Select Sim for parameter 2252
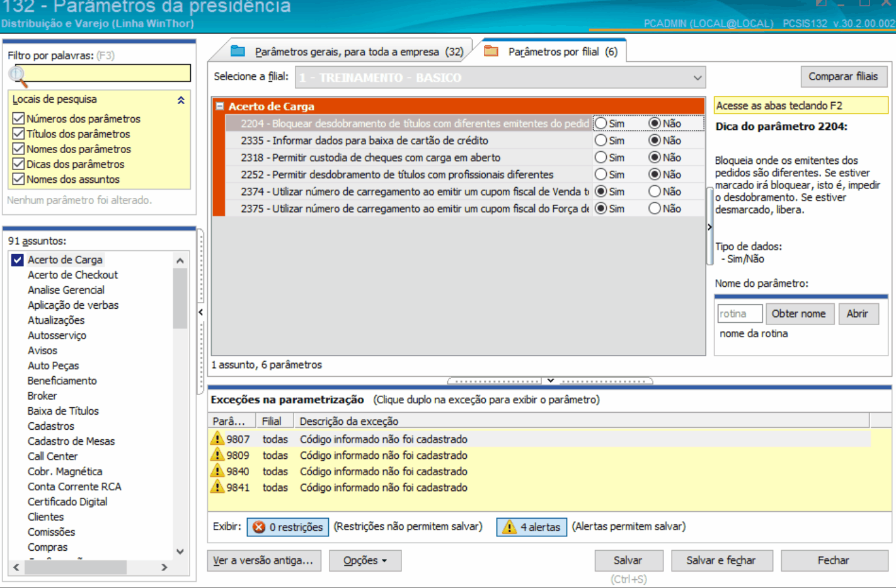Image resolution: width=896 pixels, height=588 pixels. 601,175
